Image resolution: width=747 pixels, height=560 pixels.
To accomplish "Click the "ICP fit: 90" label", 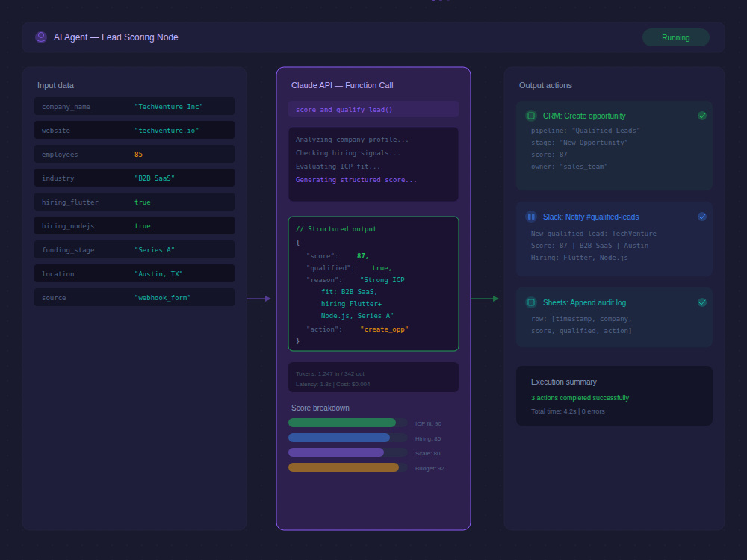I will (428, 423).
